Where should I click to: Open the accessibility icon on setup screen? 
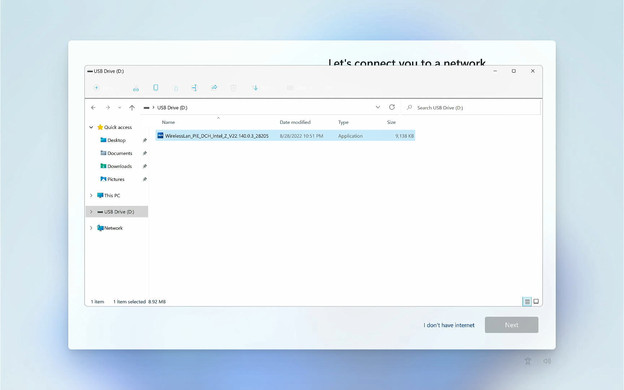point(528,361)
